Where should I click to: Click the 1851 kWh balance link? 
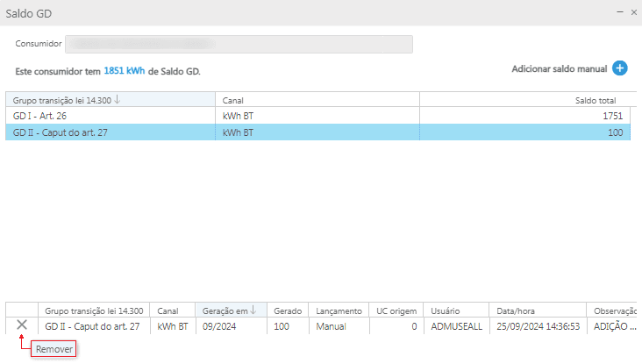124,71
